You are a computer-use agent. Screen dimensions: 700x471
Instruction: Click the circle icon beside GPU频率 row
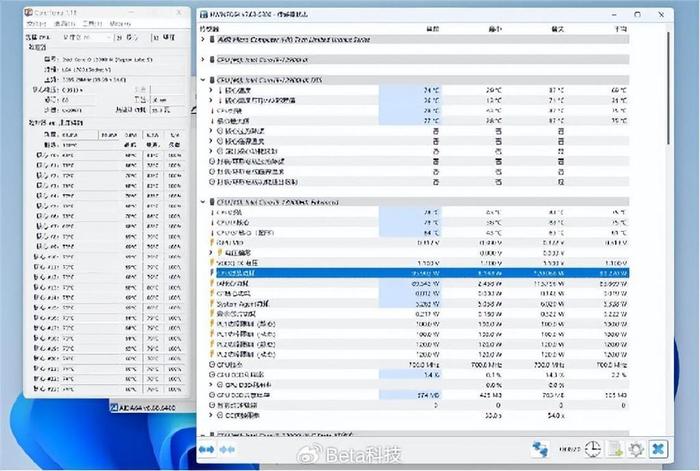click(x=212, y=364)
